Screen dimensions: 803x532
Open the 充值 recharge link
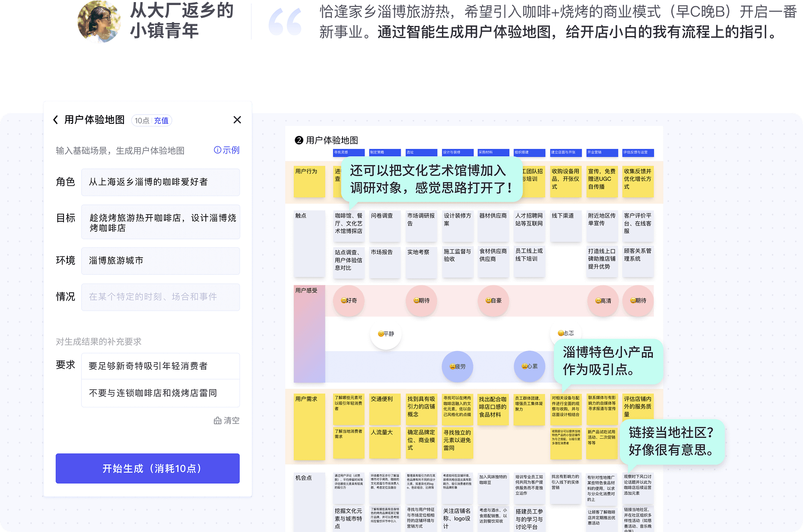pyautogui.click(x=161, y=120)
